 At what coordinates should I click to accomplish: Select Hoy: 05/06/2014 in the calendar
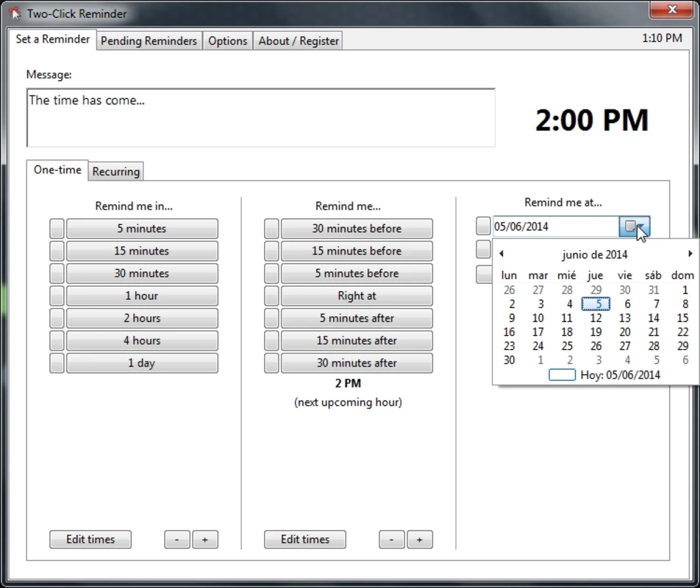coord(604,375)
